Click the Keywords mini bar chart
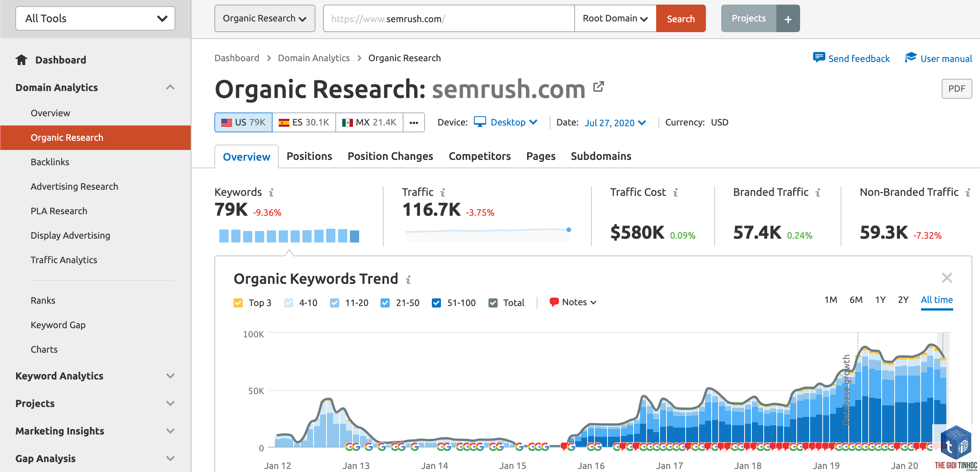 pyautogui.click(x=289, y=236)
